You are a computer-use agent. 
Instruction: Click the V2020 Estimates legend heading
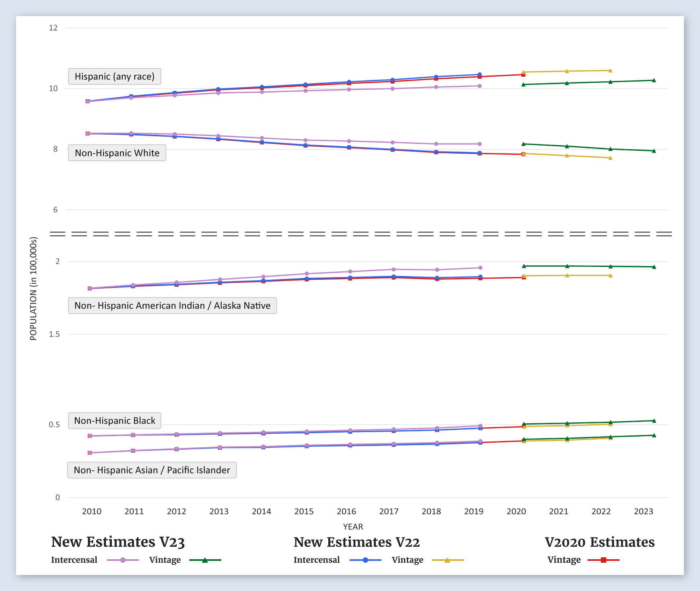click(599, 542)
